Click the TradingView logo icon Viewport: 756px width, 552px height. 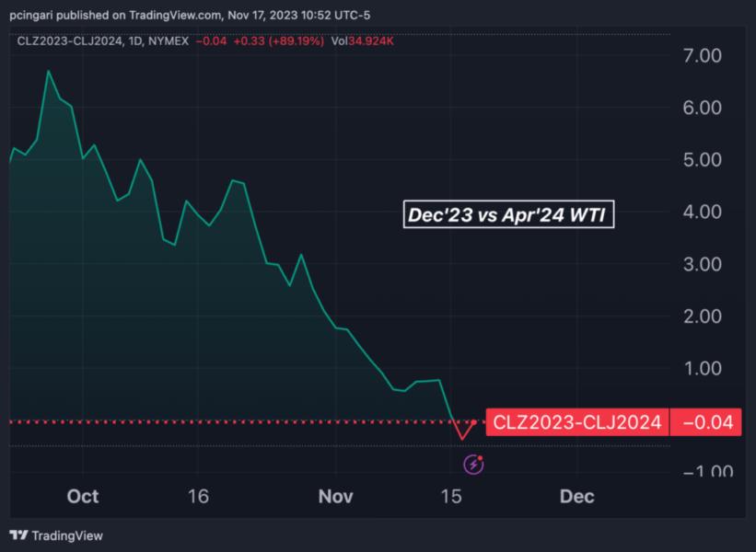(18, 535)
